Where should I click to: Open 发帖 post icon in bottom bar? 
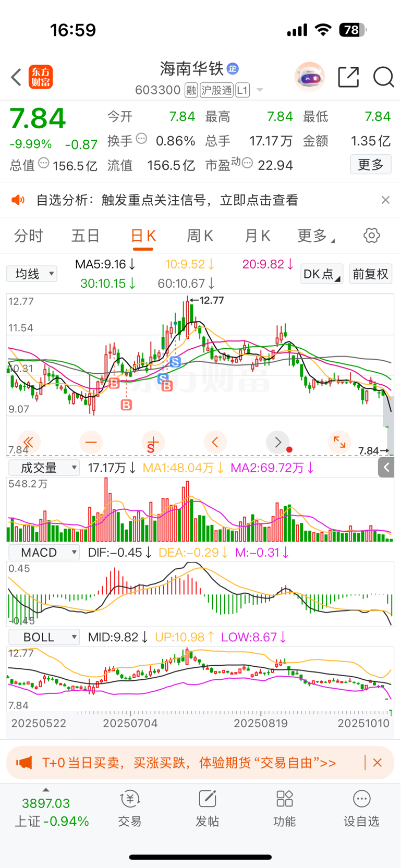(x=207, y=799)
